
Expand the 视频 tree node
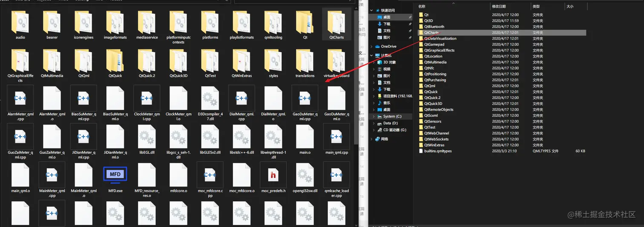(374, 69)
